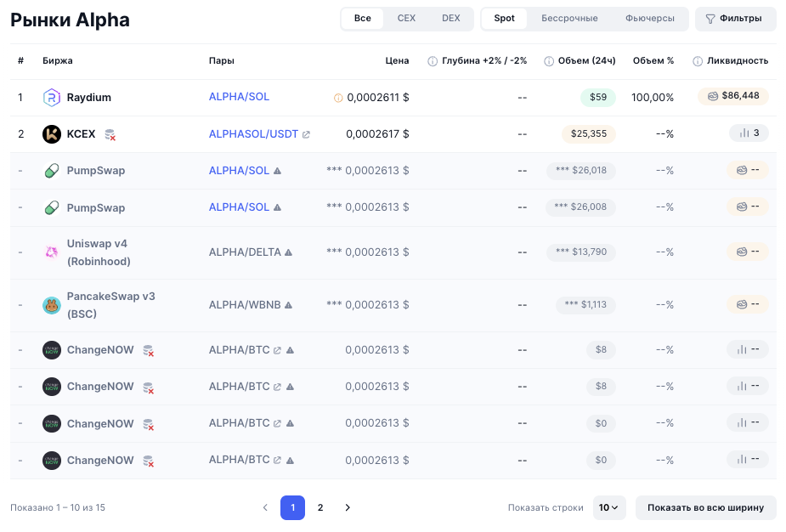Click the KCEX no-reserves data icon
The width and height of the screenshot is (786, 532).
(110, 134)
